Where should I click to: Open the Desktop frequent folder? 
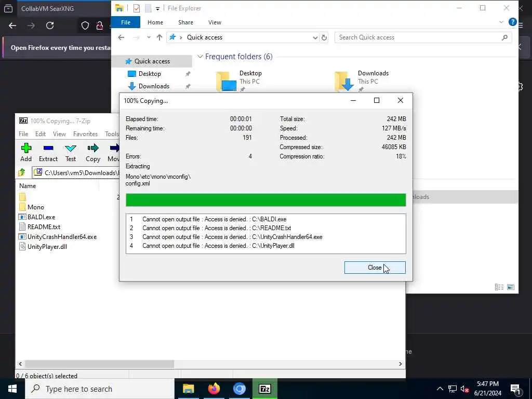click(239, 81)
